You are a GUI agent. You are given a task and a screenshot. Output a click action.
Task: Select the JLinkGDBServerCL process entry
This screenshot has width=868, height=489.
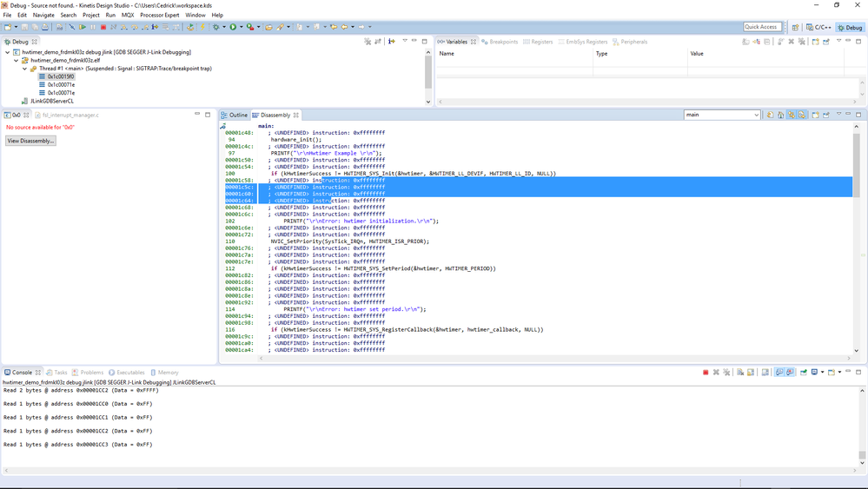tap(51, 102)
